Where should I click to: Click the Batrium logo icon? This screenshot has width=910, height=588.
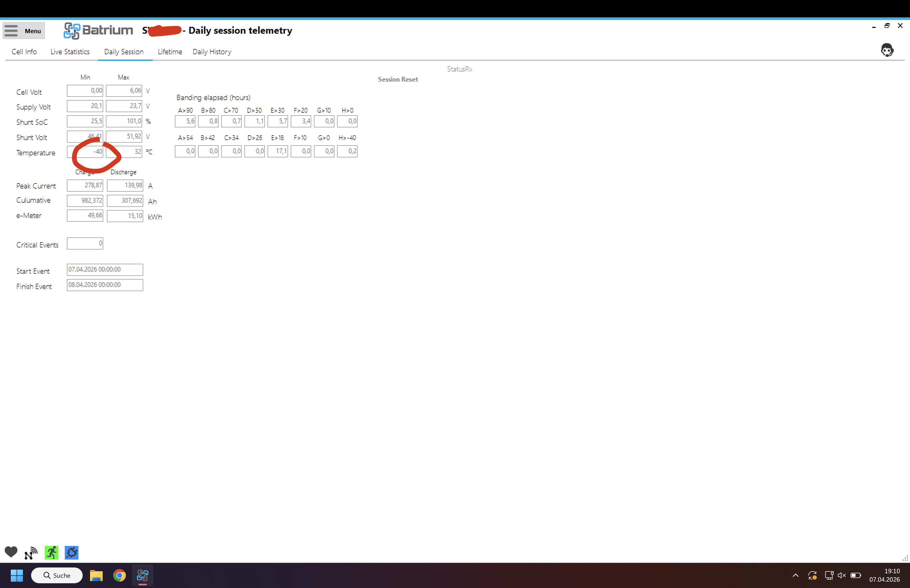pyautogui.click(x=72, y=31)
